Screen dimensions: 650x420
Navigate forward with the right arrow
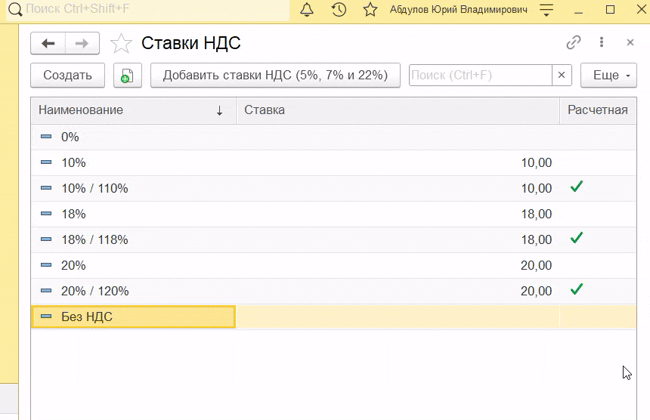tap(82, 44)
